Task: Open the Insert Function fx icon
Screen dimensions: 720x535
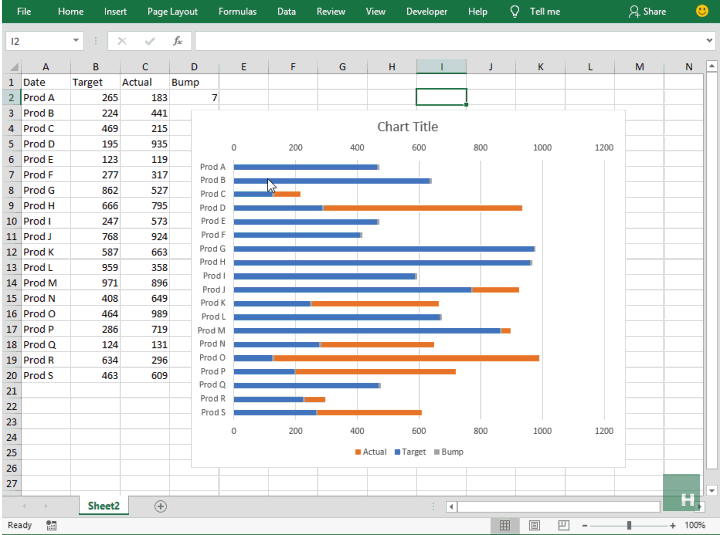Action: [178, 41]
